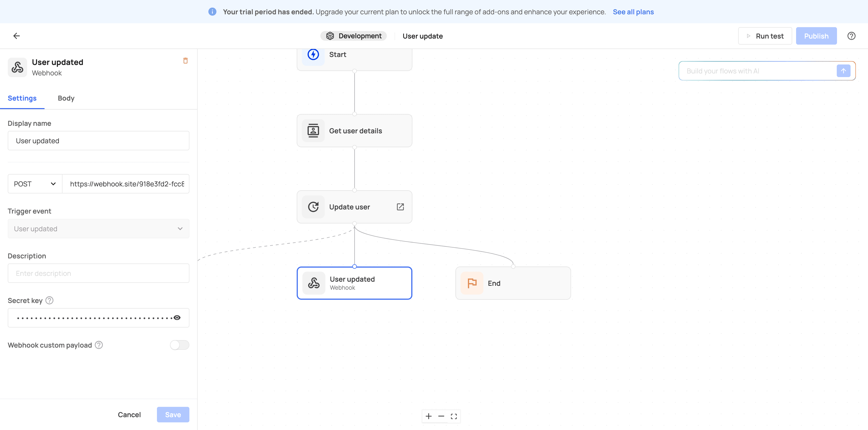Click the Get user details contact icon
Screen dimensions: 868x430
click(x=313, y=130)
